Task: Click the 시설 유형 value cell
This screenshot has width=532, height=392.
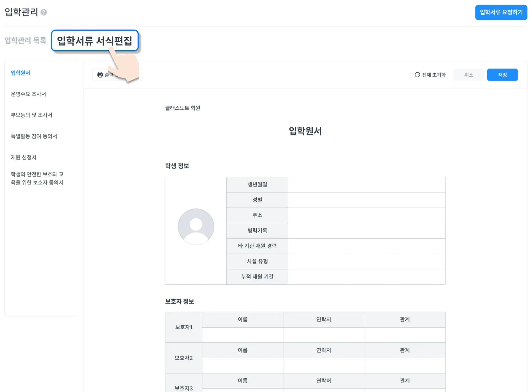Action: [366, 261]
